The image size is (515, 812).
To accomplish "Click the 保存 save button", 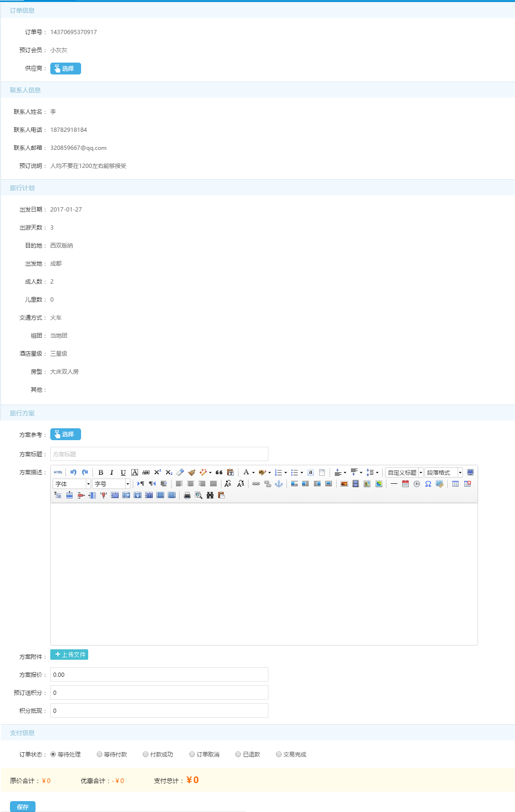I will point(23,806).
